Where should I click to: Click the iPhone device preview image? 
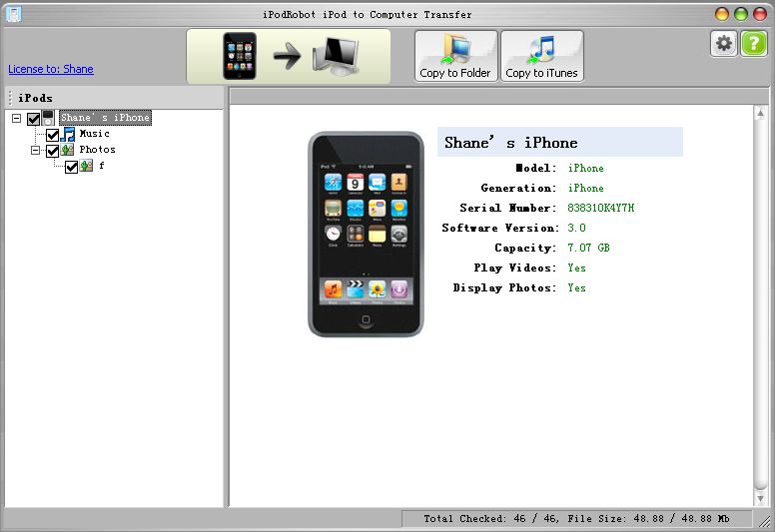click(x=366, y=235)
